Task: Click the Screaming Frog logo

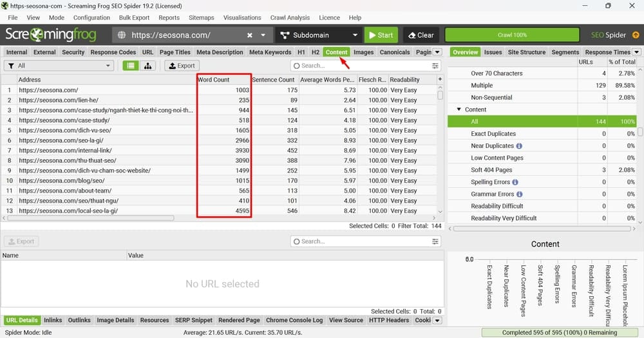Action: [50, 35]
